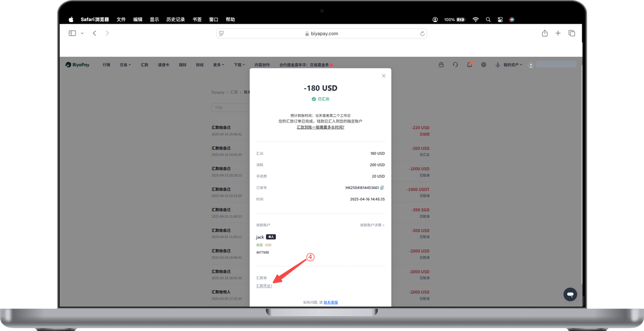Click the 联系客服 contact support link
The image size is (644, 331).
click(x=331, y=302)
